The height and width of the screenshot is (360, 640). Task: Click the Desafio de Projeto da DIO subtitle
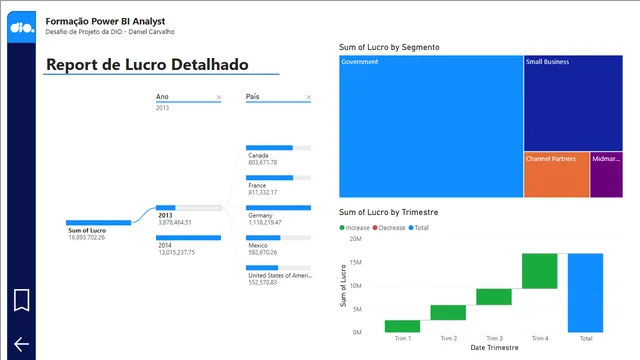click(110, 32)
